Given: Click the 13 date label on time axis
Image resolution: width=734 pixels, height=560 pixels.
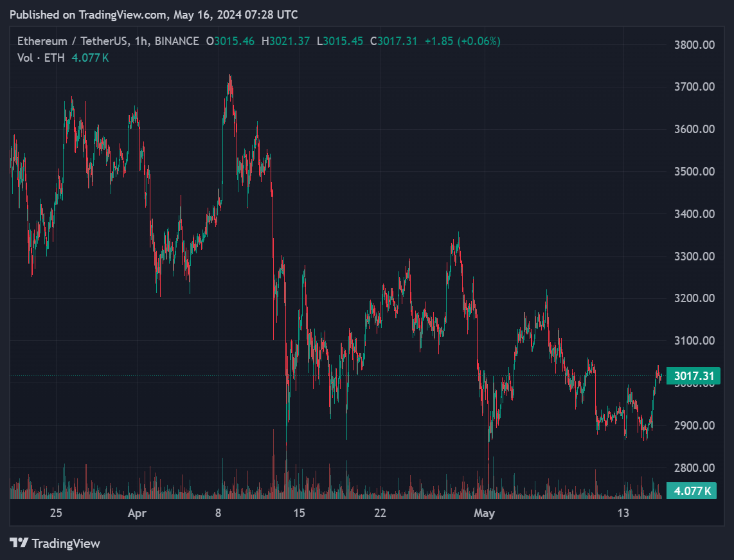Looking at the screenshot, I should tap(623, 513).
